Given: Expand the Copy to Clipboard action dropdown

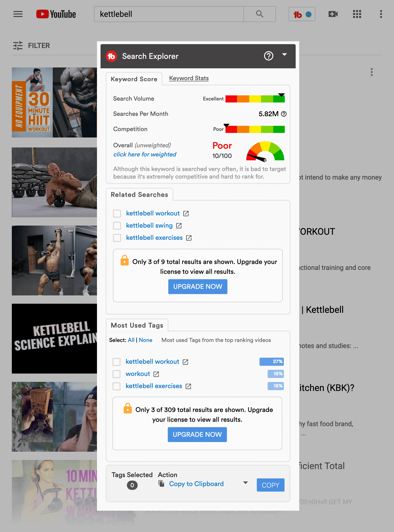Looking at the screenshot, I should coord(245,484).
